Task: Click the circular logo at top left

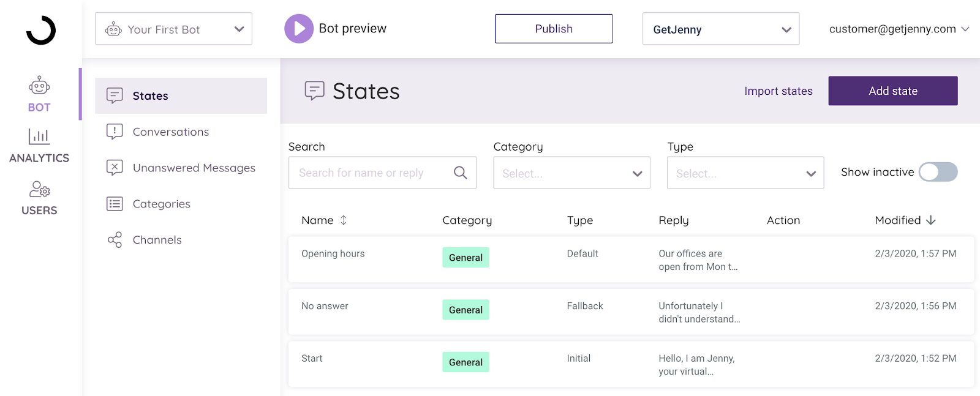Action: 41,30
